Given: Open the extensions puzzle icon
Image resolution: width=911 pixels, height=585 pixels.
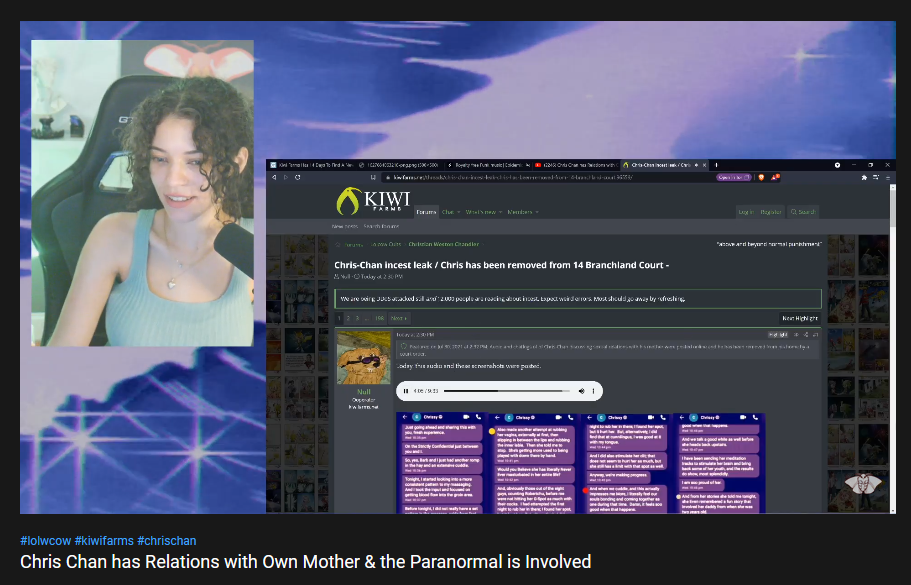Looking at the screenshot, I should click(864, 177).
